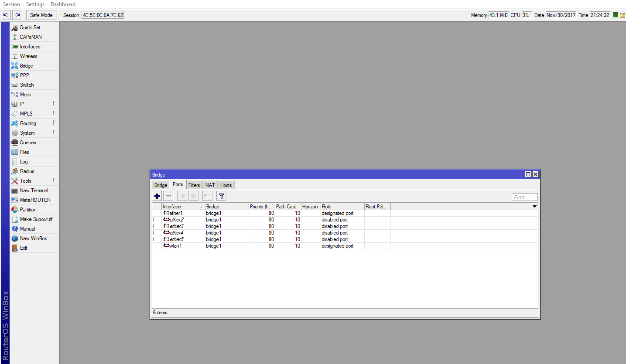This screenshot has width=626, height=364.
Task: Toggle Safe Mode
Action: 41,15
